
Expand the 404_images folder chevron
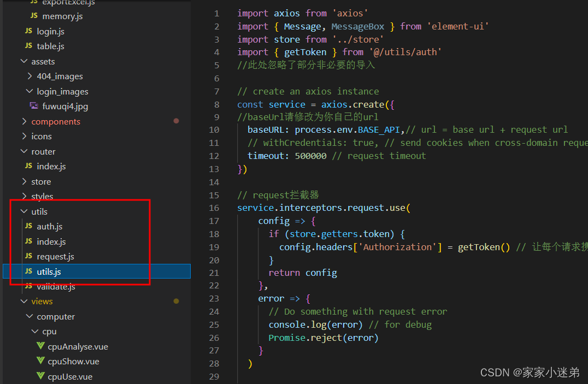tap(30, 76)
